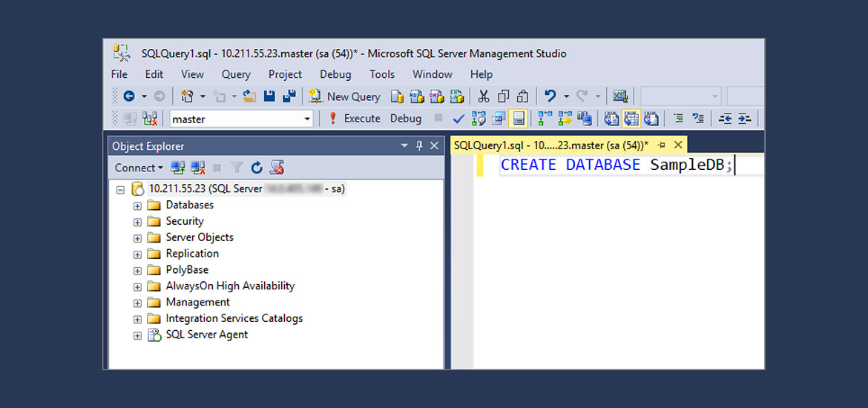Screen dimensions: 868x408
Task: Click the Save All icon
Action: pyautogui.click(x=289, y=96)
